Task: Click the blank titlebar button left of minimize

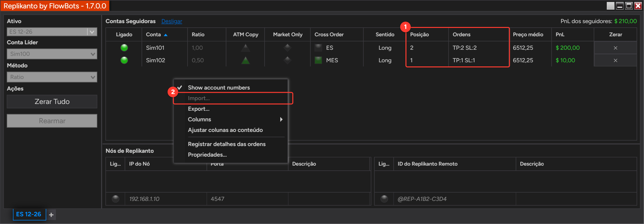Action: [611, 6]
